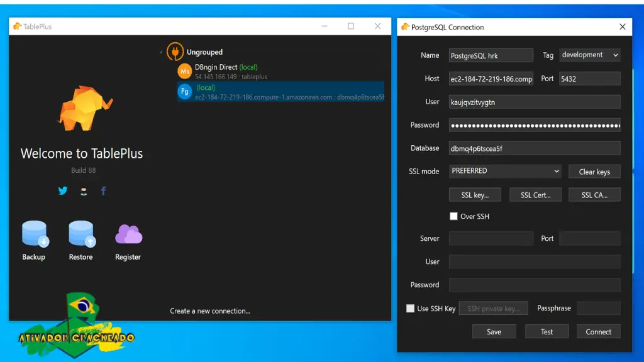
Task: Click the TablePlus title bar app icon
Action: pyautogui.click(x=17, y=26)
